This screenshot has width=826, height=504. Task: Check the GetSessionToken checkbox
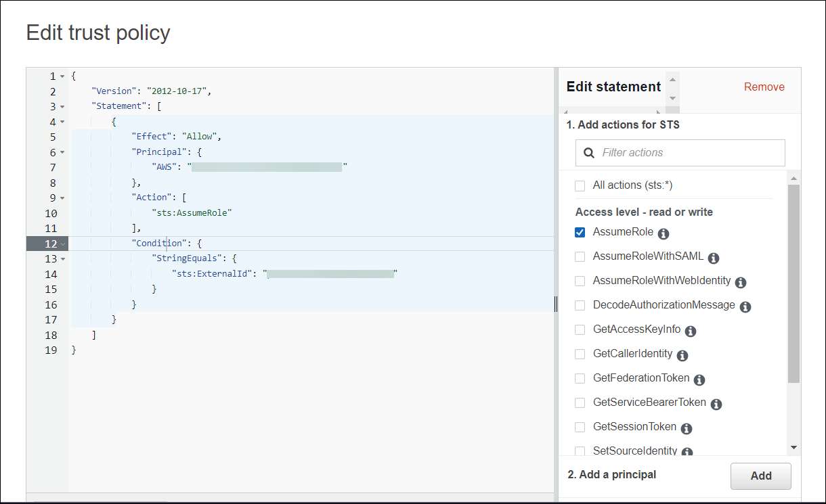(x=580, y=427)
